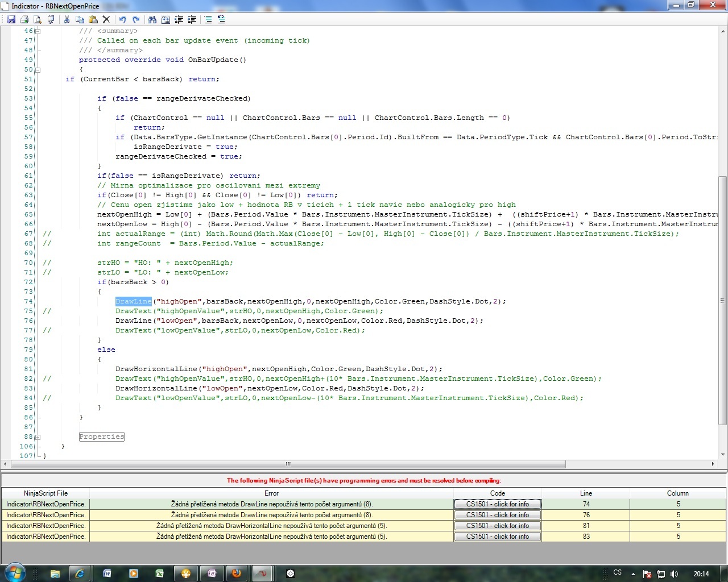Click the Redo arrow icon
The image size is (728, 582).
(136, 19)
